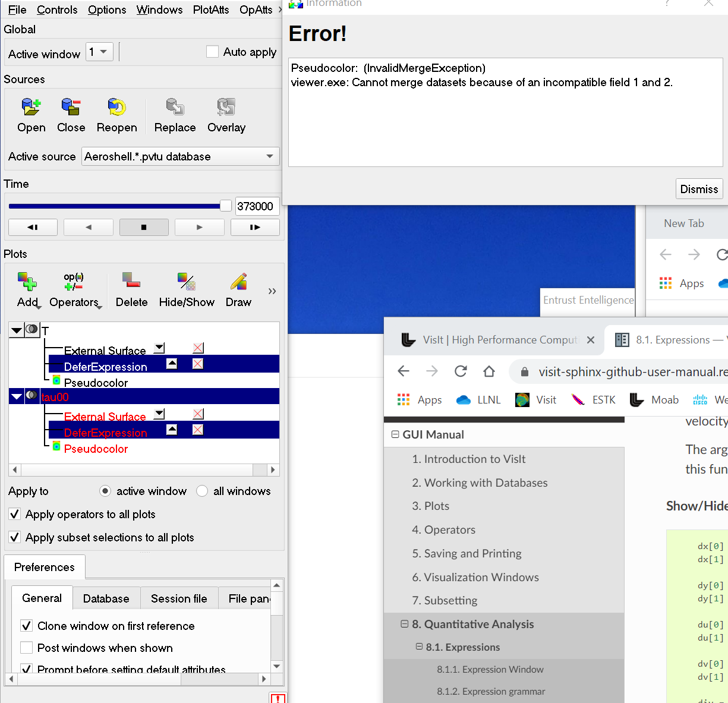Toggle the Auto apply checkbox
This screenshot has width=728, height=703.
pyautogui.click(x=212, y=52)
